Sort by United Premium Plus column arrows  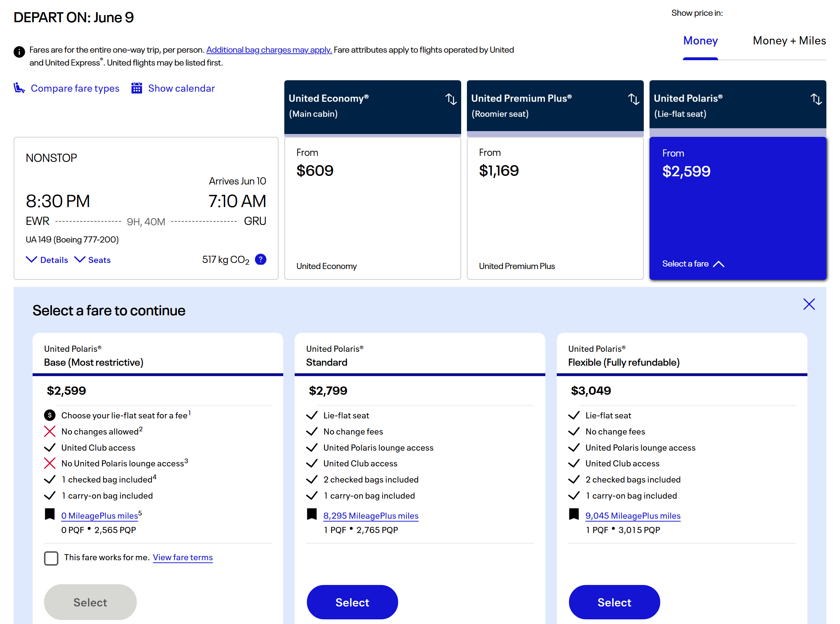633,99
